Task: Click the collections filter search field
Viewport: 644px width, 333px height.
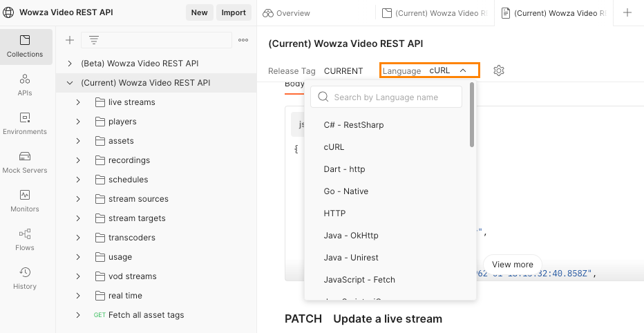Action: [x=156, y=40]
